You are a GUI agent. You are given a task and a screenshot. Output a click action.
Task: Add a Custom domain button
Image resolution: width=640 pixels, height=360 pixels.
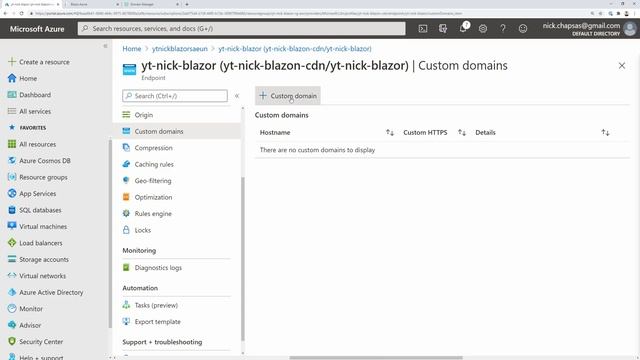pyautogui.click(x=288, y=96)
